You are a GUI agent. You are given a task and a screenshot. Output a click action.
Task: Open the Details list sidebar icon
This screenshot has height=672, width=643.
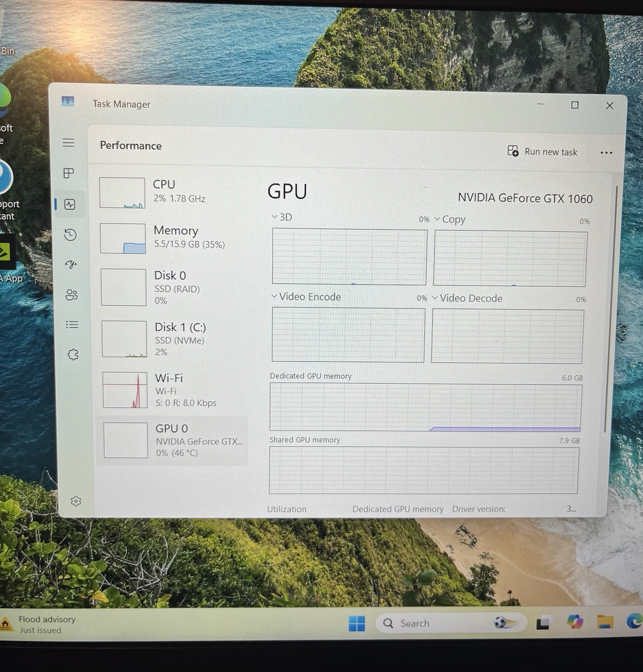point(72,325)
